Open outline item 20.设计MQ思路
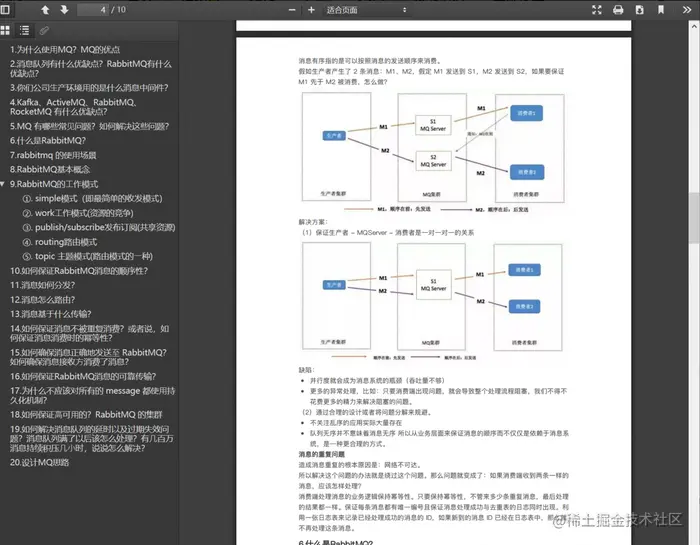Viewport: 700px width, 545px height. (x=39, y=462)
